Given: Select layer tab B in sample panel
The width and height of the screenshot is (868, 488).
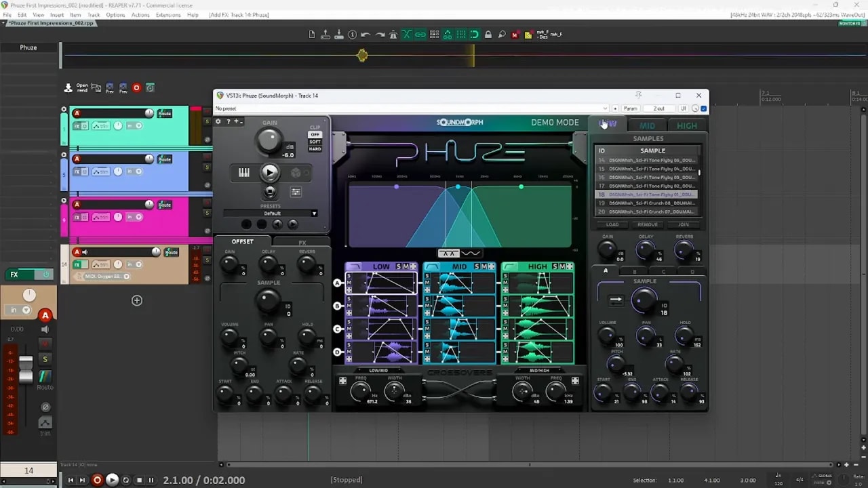Looking at the screenshot, I should point(635,271).
